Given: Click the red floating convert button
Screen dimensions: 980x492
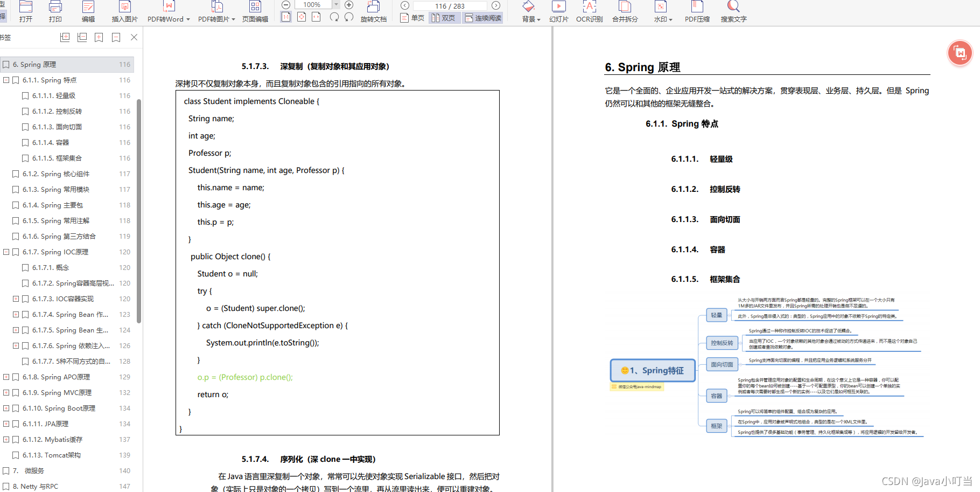Looking at the screenshot, I should 960,53.
